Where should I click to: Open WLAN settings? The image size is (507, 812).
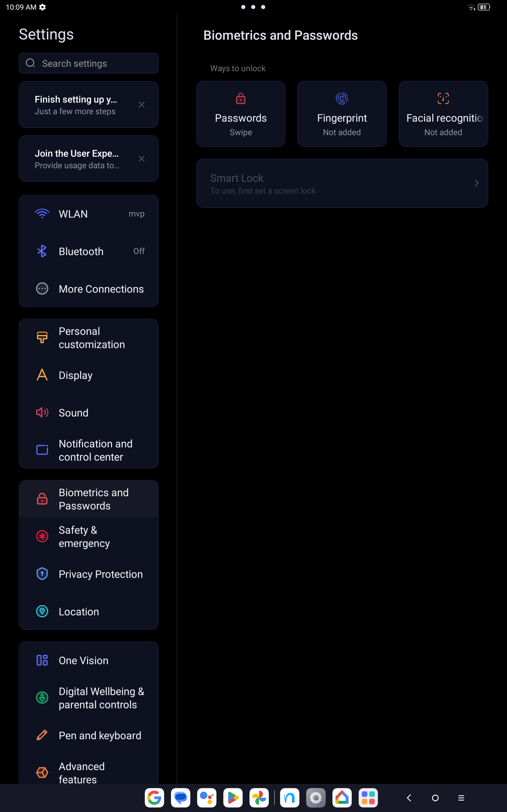coord(88,214)
